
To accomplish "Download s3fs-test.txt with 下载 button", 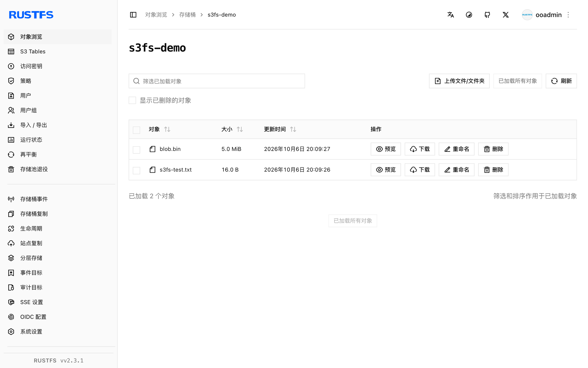I will click(420, 170).
